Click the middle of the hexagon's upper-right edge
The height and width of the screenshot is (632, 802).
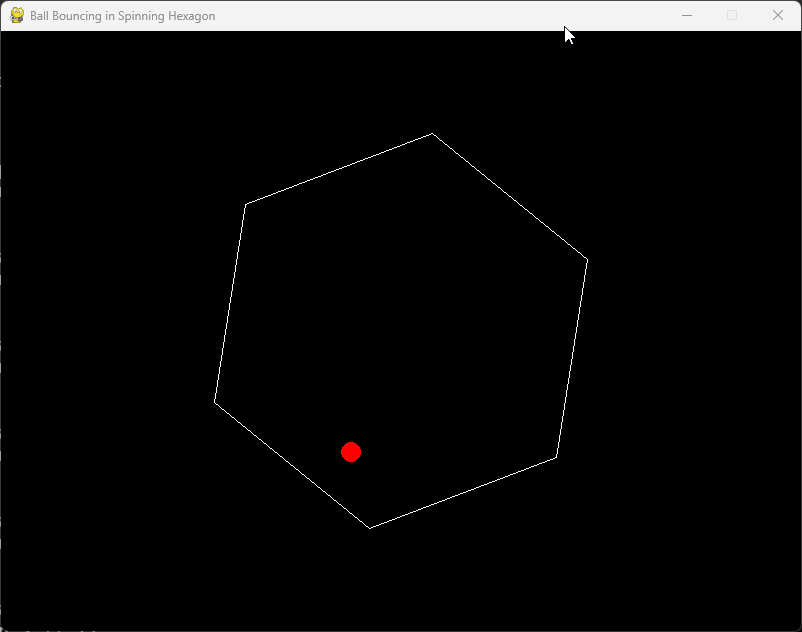(510, 197)
